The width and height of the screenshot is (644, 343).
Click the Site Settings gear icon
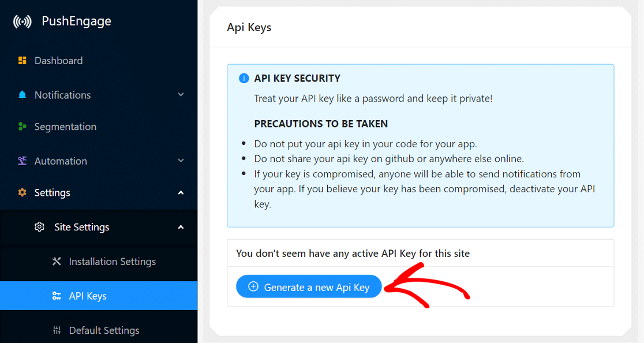coord(39,227)
